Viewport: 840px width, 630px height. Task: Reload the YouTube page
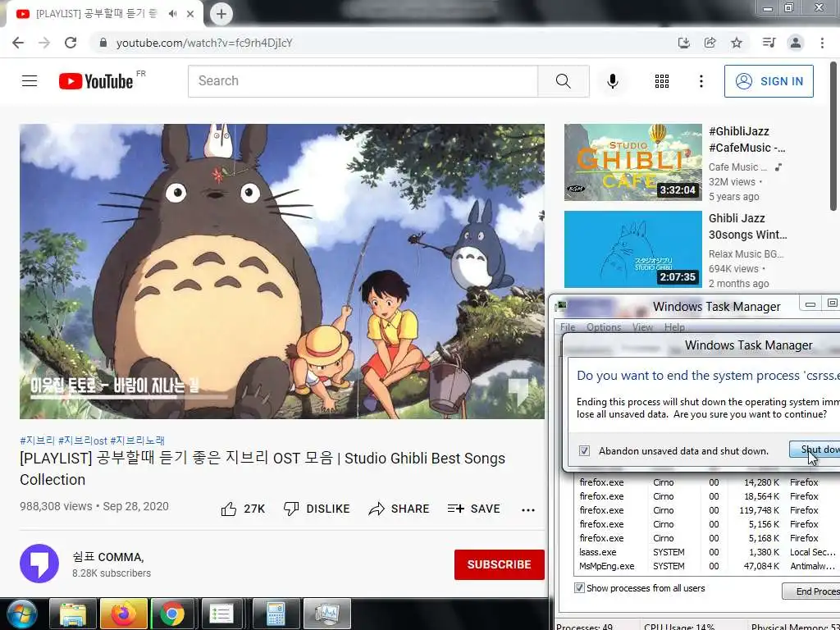click(71, 43)
